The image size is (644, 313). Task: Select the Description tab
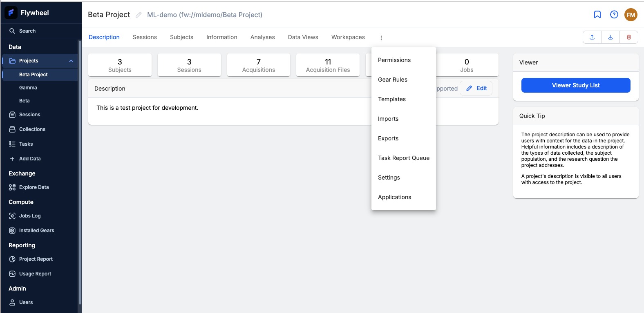(x=104, y=37)
